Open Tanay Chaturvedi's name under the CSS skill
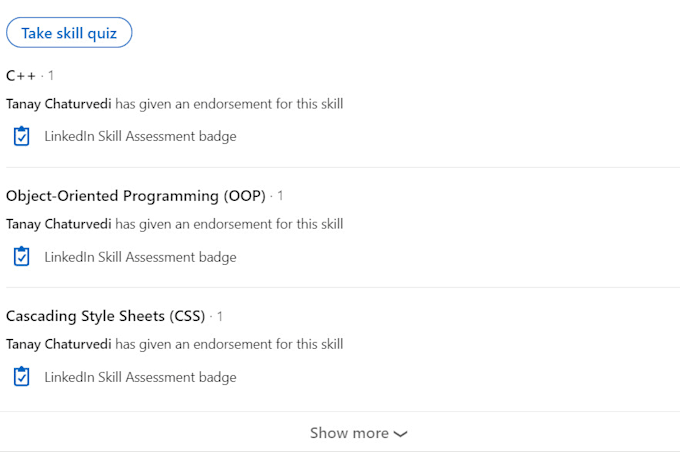680x452 pixels. coord(59,344)
